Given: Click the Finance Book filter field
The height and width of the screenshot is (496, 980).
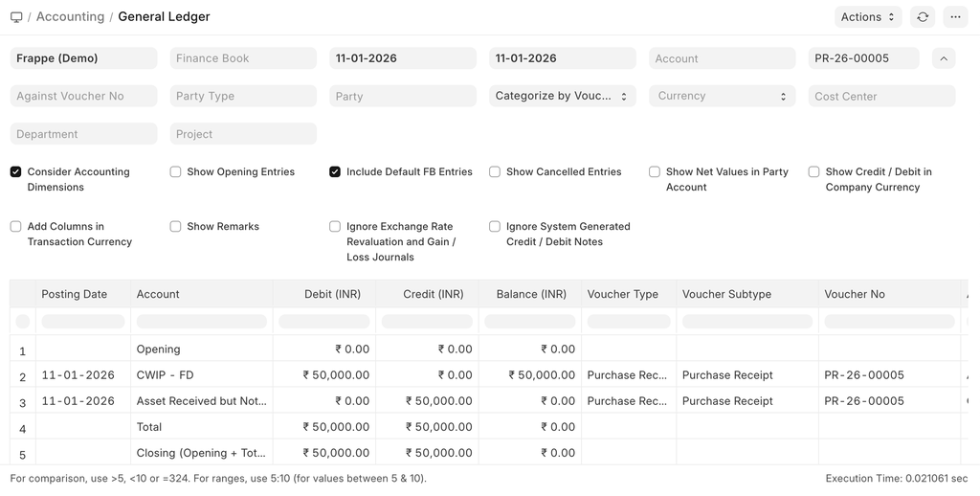Looking at the screenshot, I should (243, 58).
